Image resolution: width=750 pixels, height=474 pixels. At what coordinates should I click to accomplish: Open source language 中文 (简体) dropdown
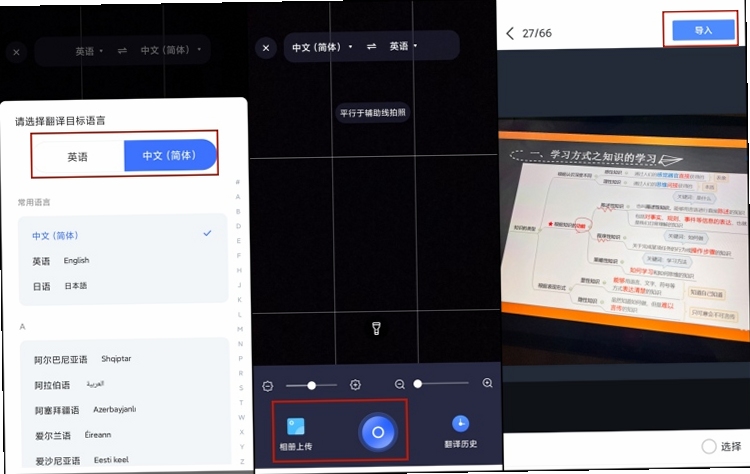coord(322,47)
